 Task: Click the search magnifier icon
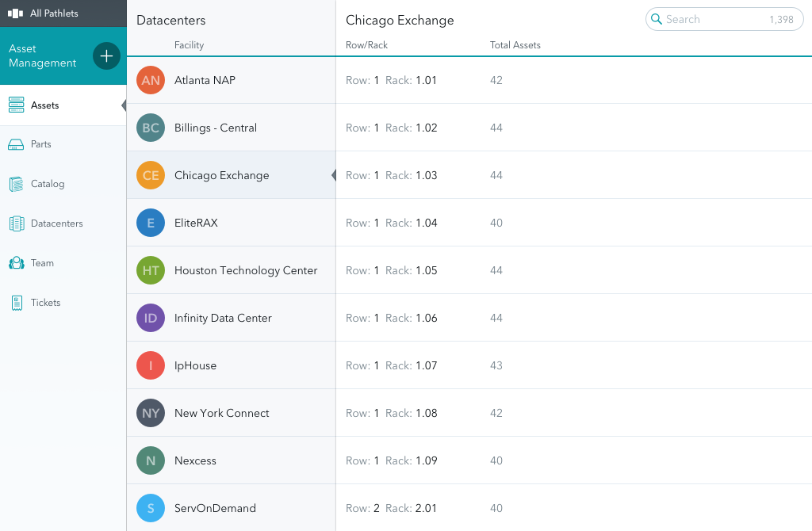tap(656, 18)
